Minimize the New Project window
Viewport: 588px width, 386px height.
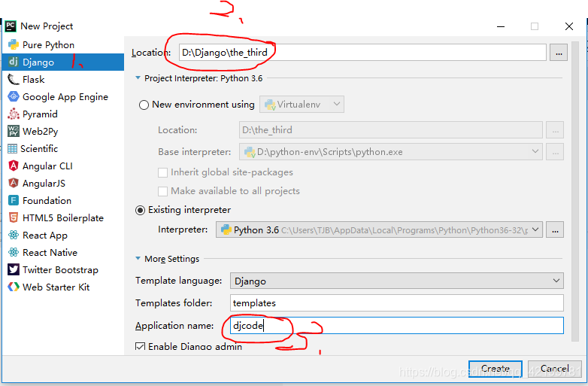[501, 26]
